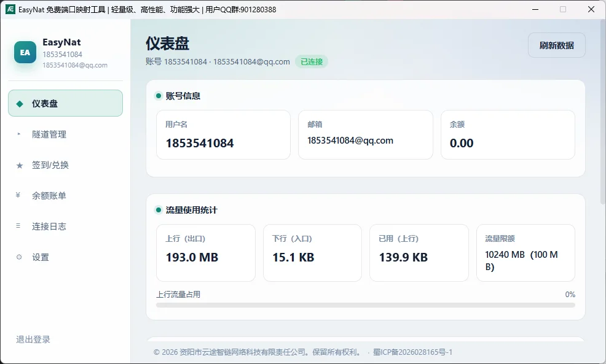Click the vertical scrollbar on the right
The height and width of the screenshot is (364, 606).
603,112
